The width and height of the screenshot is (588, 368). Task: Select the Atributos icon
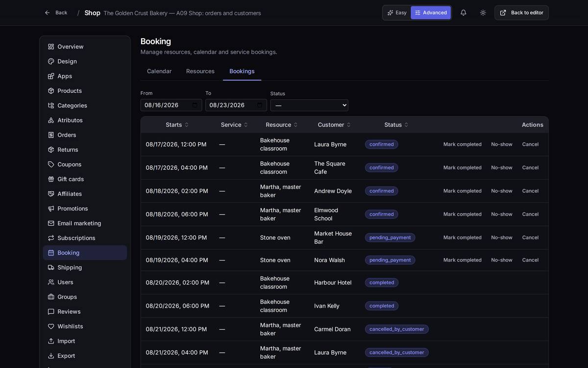tap(51, 120)
